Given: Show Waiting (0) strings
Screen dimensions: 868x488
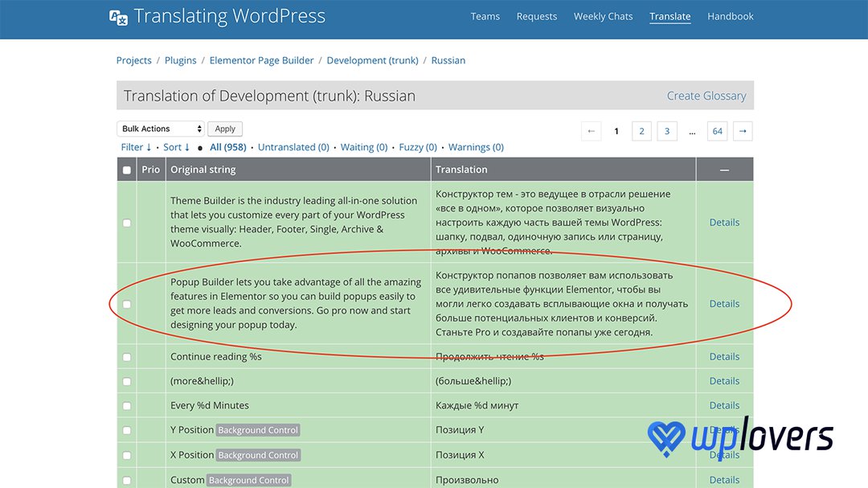Looking at the screenshot, I should pyautogui.click(x=364, y=147).
